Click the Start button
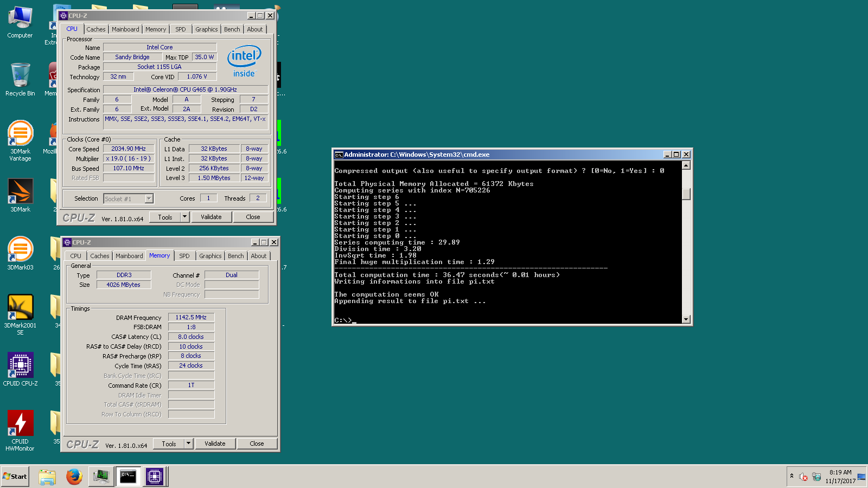The width and height of the screenshot is (868, 488). [15, 477]
